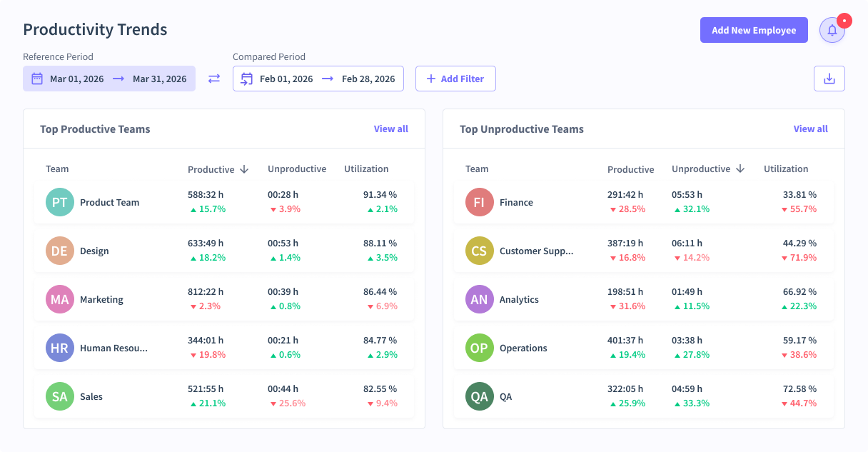This screenshot has height=452, width=868.
Task: Open the Compared Period date picker
Action: tap(318, 79)
